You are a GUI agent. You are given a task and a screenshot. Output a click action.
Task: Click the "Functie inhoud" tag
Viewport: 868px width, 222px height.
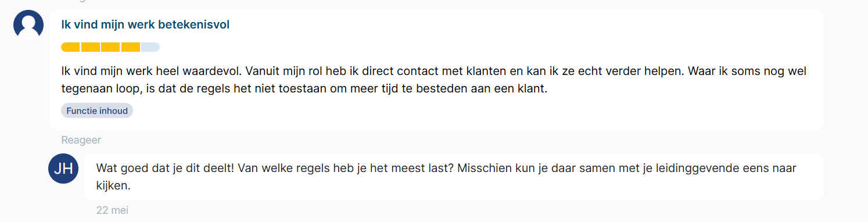[x=97, y=110]
